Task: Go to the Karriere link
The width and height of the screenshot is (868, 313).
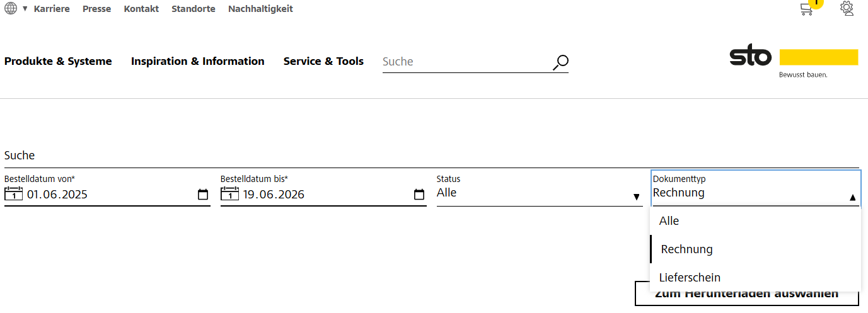Action: pyautogui.click(x=52, y=9)
